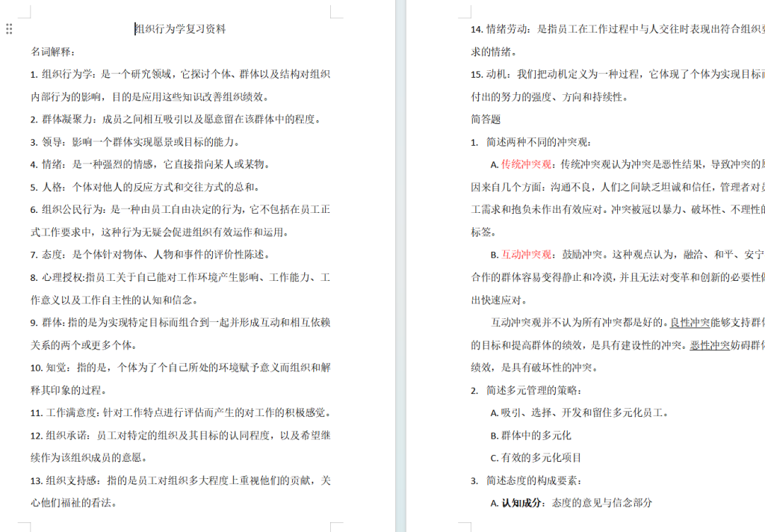Click list item 5. 人格 definition
765x532 pixels.
coord(146,187)
